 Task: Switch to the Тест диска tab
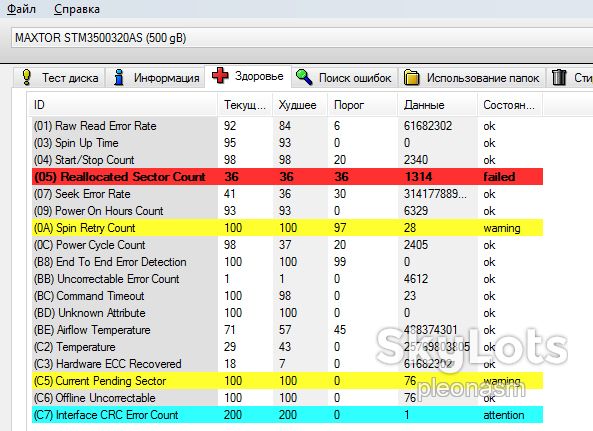pos(59,78)
